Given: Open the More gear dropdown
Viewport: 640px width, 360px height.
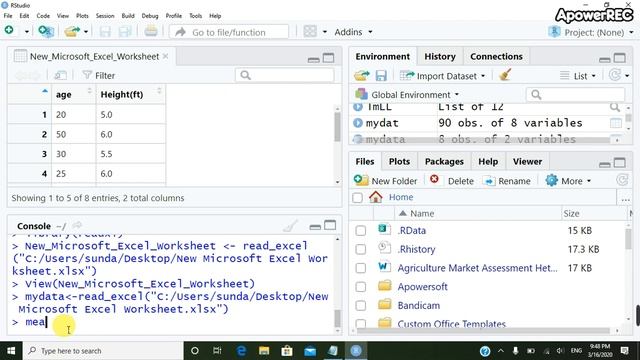Looking at the screenshot, I should pyautogui.click(x=568, y=181).
